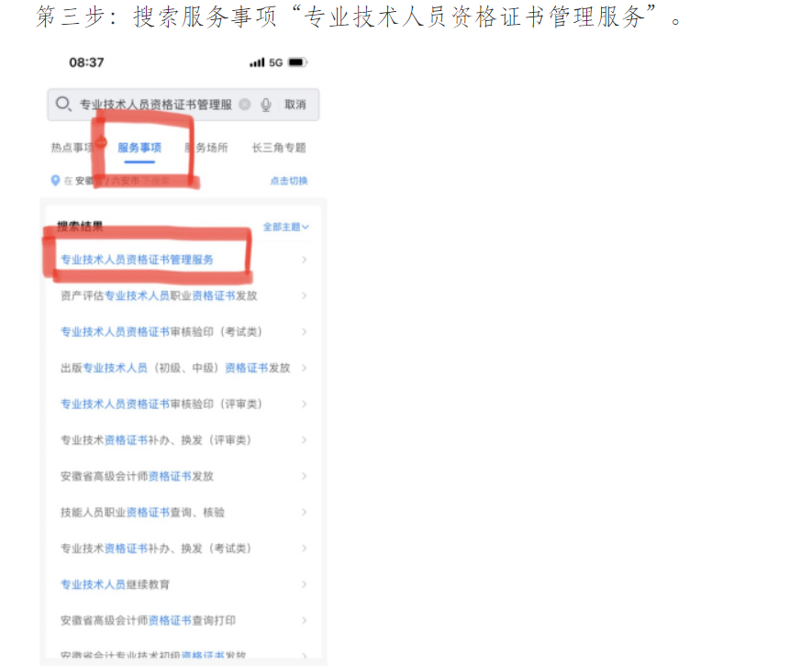
Task: Switch to the 服务场所 tab
Action: [x=206, y=148]
